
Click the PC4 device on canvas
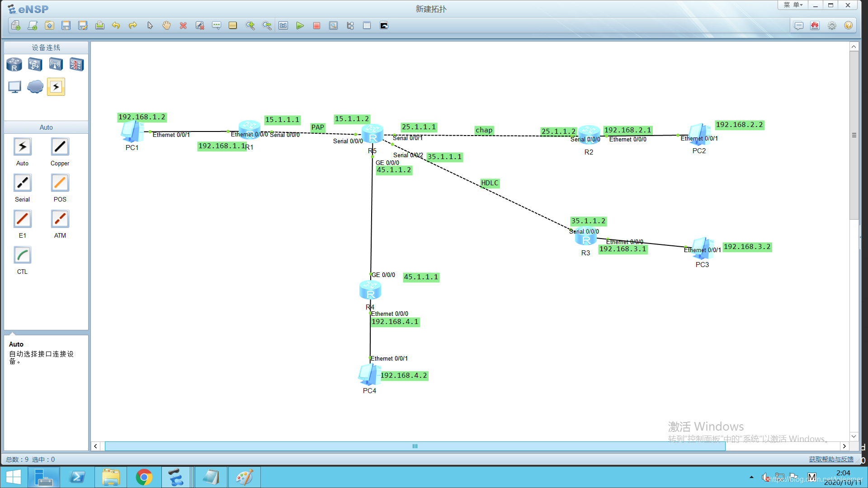369,375
